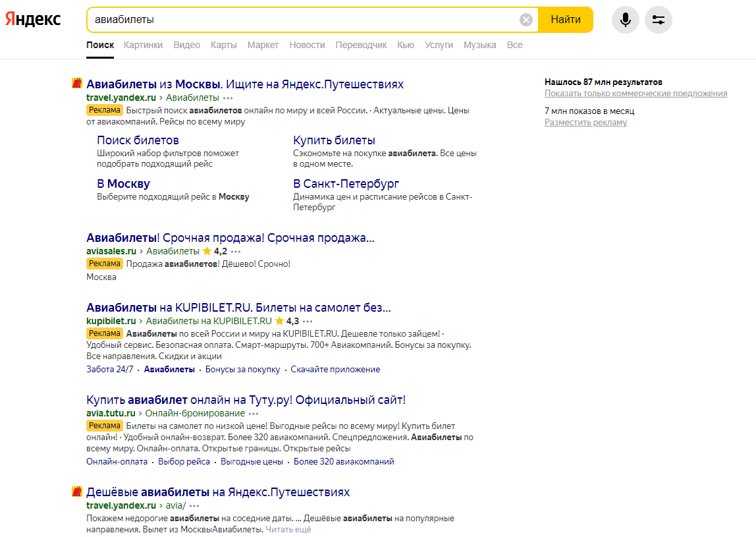The height and width of the screenshot is (537, 756).
Task: Expand snippet with Читать ещё
Action: (x=288, y=529)
